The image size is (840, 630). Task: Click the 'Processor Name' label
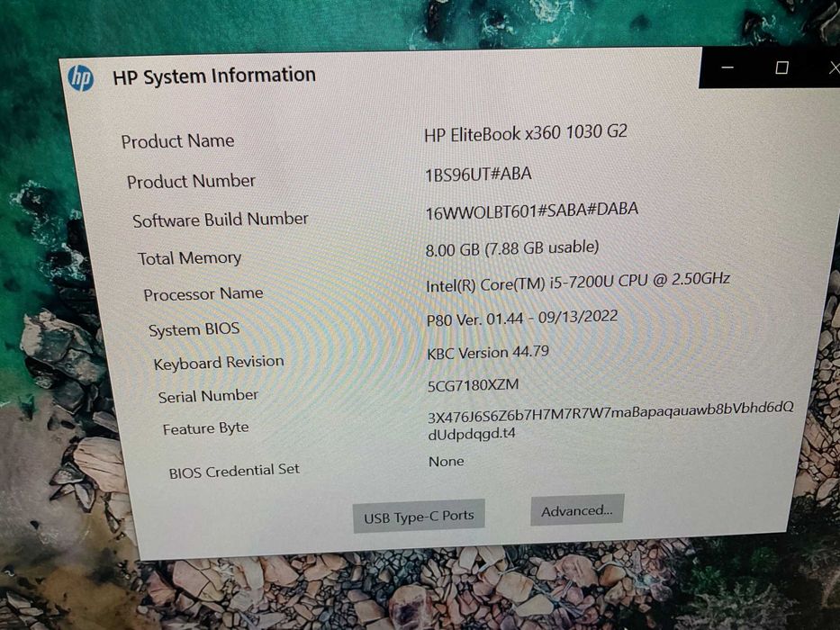[203, 294]
